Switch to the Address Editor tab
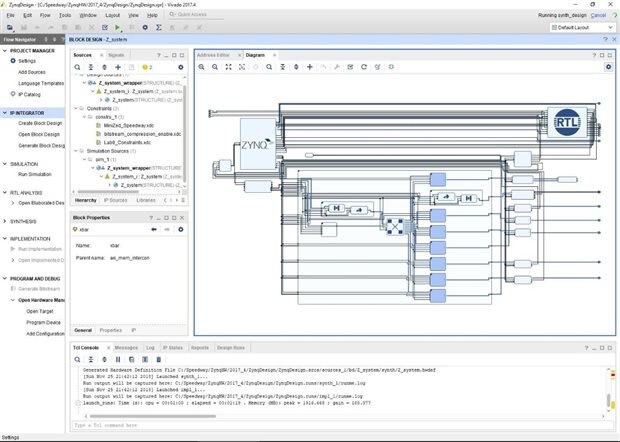The width and height of the screenshot is (620, 442). tap(214, 54)
